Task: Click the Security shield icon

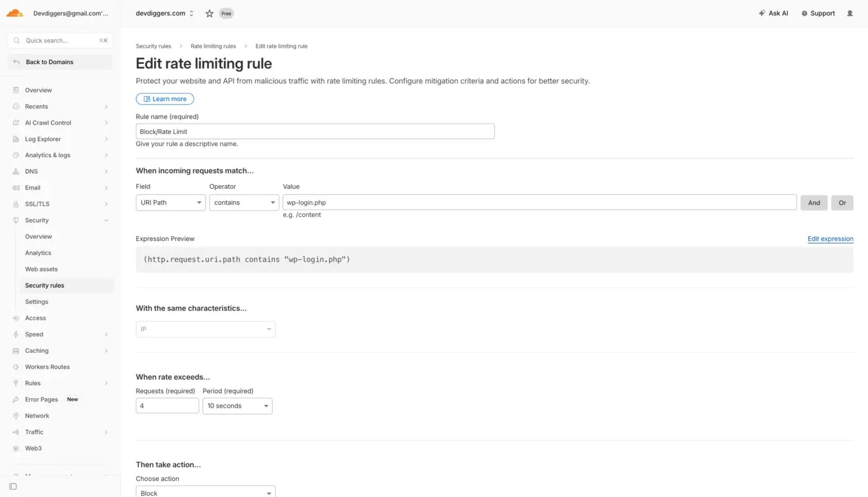Action: [16, 220]
